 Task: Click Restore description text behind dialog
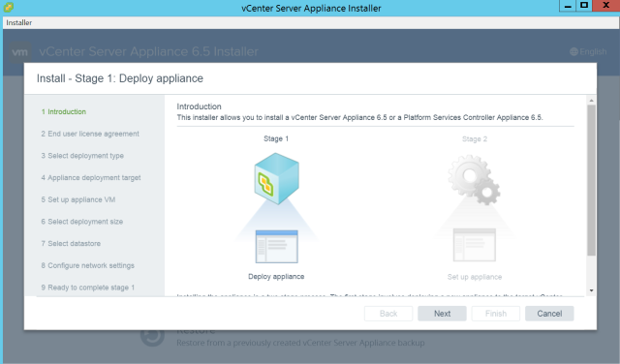click(x=300, y=343)
